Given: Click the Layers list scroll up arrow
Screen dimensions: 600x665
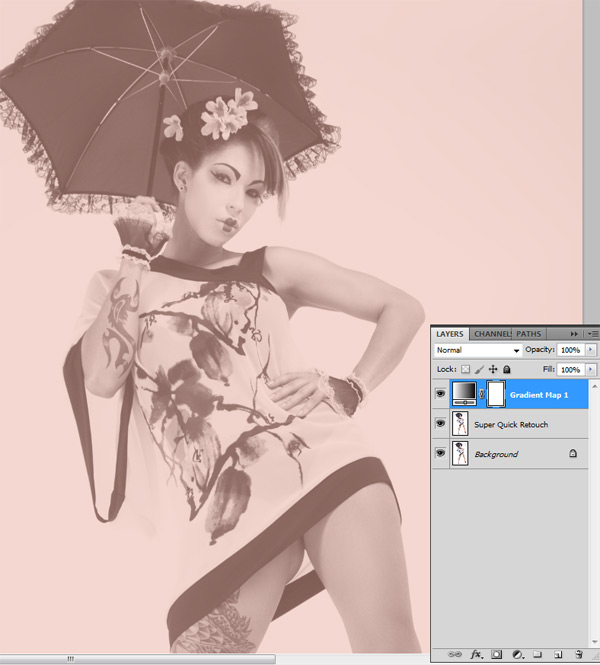Looking at the screenshot, I should 594,386.
